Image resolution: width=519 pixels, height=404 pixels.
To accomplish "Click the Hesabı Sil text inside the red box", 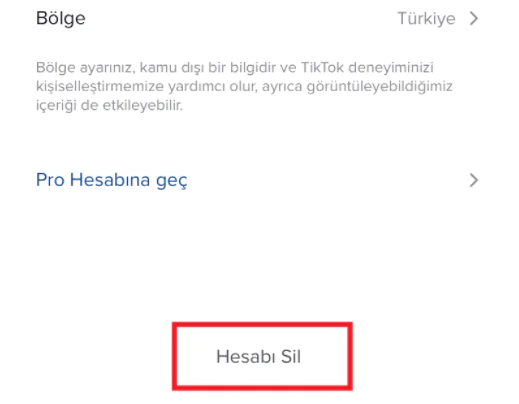I will (x=259, y=356).
